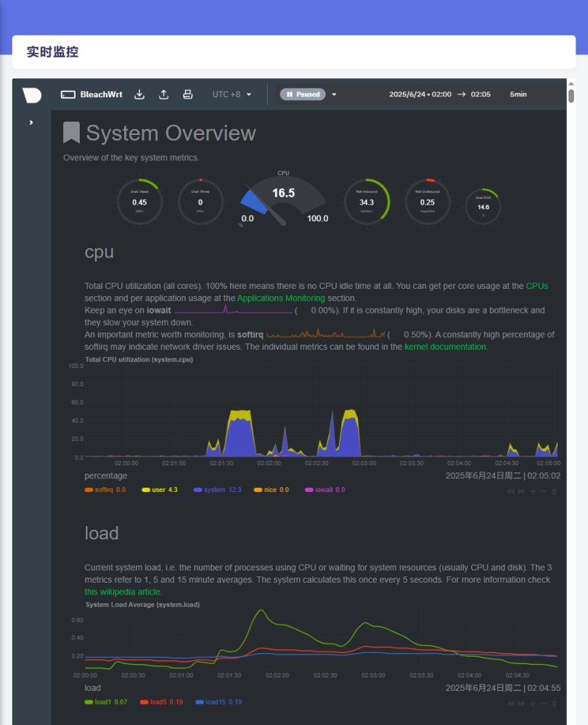Click the Netdata logo icon
The image size is (588, 725).
pos(31,95)
